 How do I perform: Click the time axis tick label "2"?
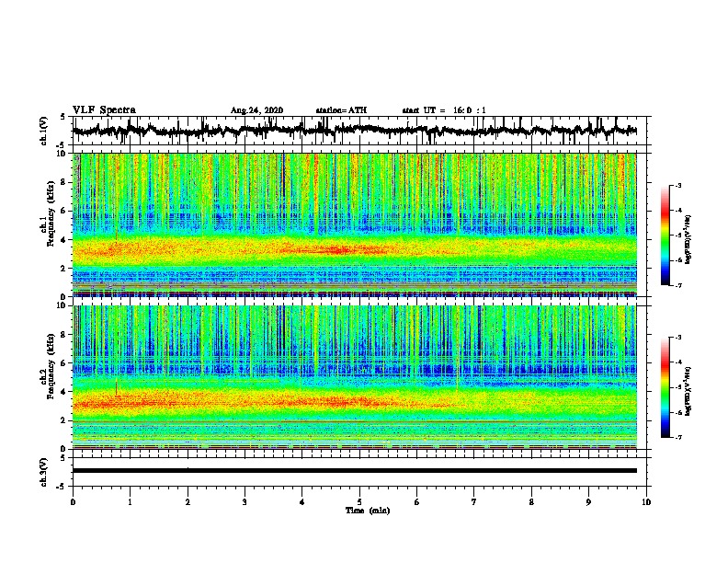coord(188,502)
